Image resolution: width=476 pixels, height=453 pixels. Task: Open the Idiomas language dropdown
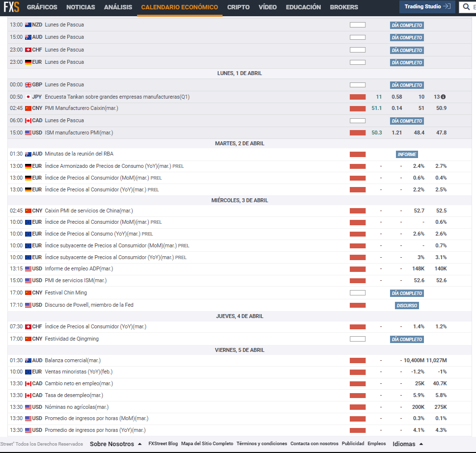point(407,444)
